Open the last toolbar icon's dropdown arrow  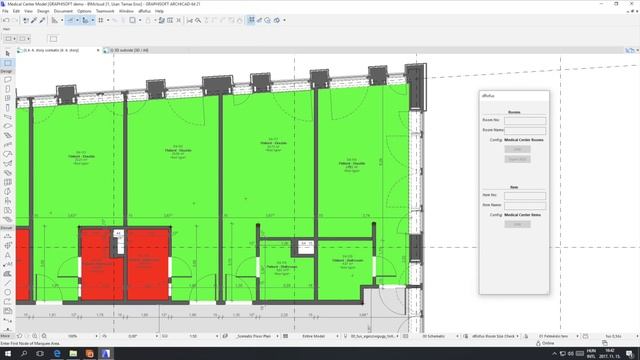(x=284, y=20)
